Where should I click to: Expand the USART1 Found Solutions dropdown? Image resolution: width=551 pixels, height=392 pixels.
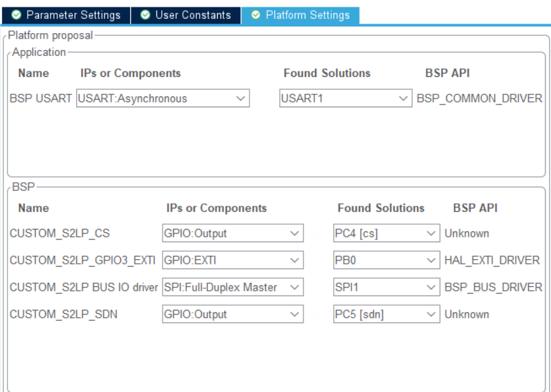(x=404, y=98)
